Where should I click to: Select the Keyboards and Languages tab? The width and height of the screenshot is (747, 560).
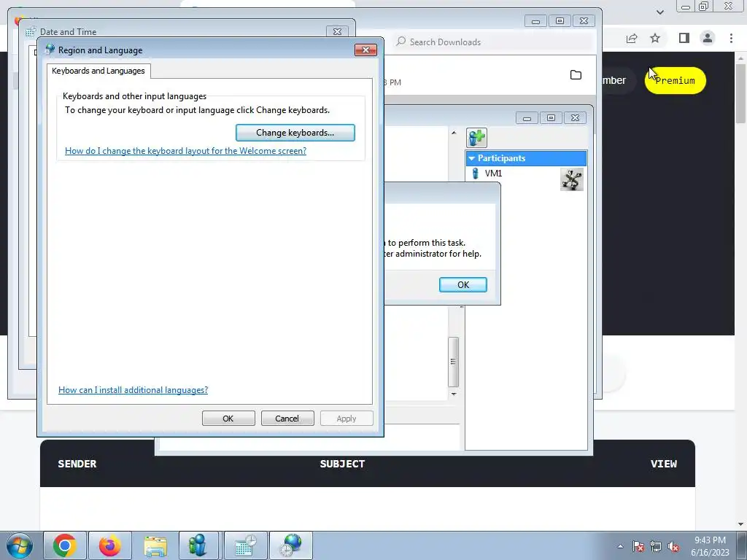tap(98, 71)
